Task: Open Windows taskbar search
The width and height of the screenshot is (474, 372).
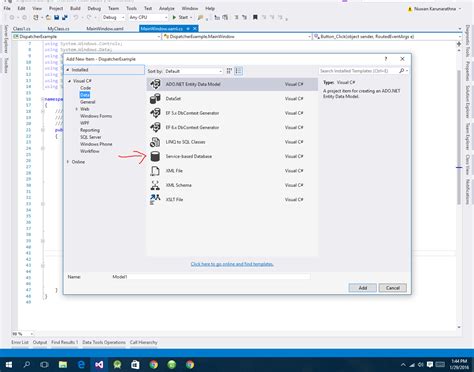Action: [27, 365]
